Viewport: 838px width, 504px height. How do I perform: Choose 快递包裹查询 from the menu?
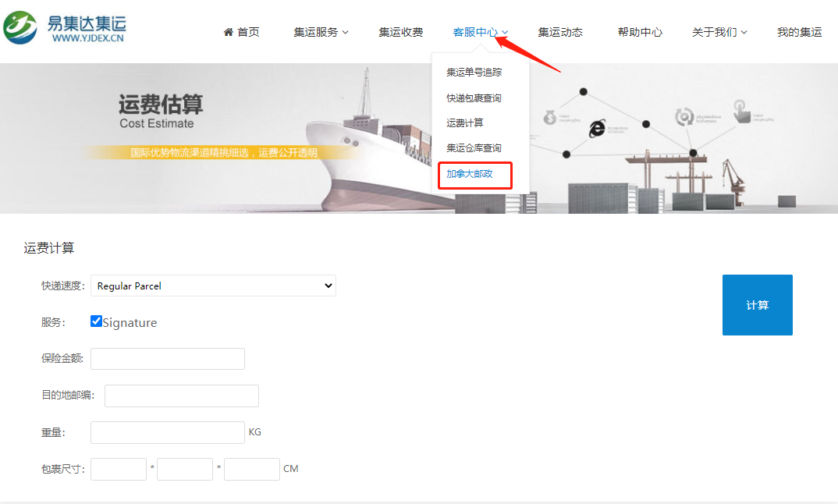[x=474, y=98]
